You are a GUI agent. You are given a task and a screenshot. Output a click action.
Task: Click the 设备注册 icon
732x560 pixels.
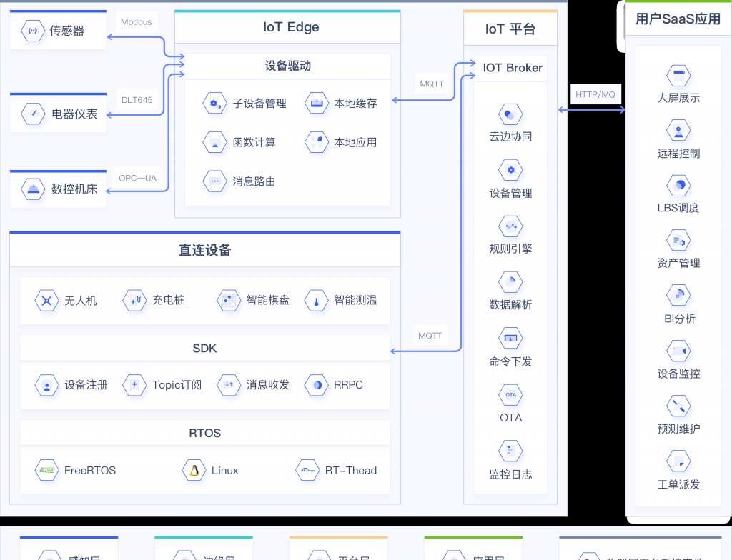(46, 386)
